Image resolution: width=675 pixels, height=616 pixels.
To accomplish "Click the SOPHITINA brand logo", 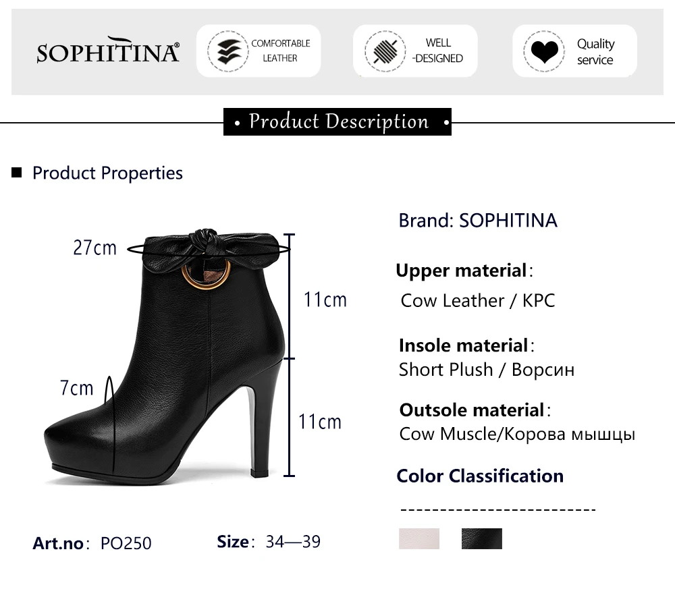I will [107, 51].
